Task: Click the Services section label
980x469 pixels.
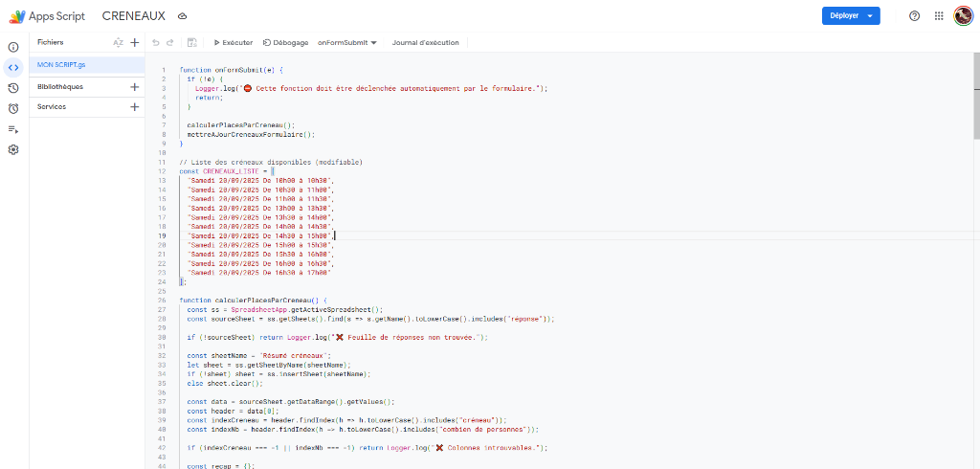Action: [x=52, y=107]
